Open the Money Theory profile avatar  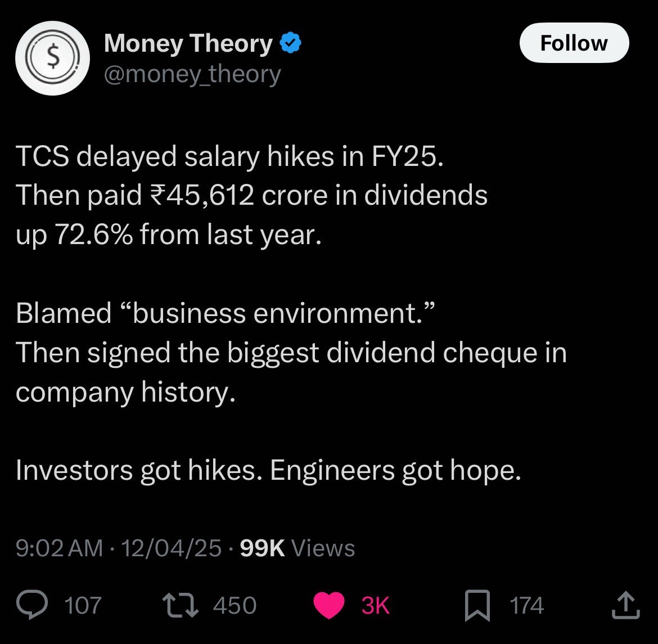(52, 58)
